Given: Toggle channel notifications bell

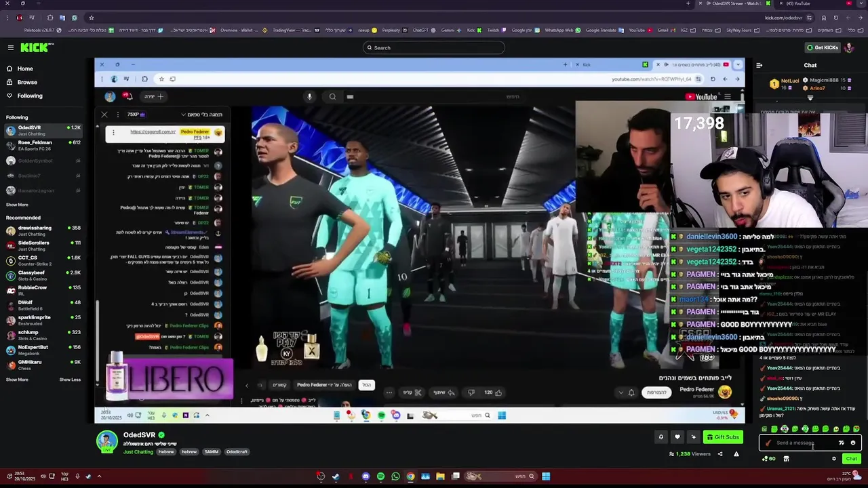Looking at the screenshot, I should coord(661,437).
